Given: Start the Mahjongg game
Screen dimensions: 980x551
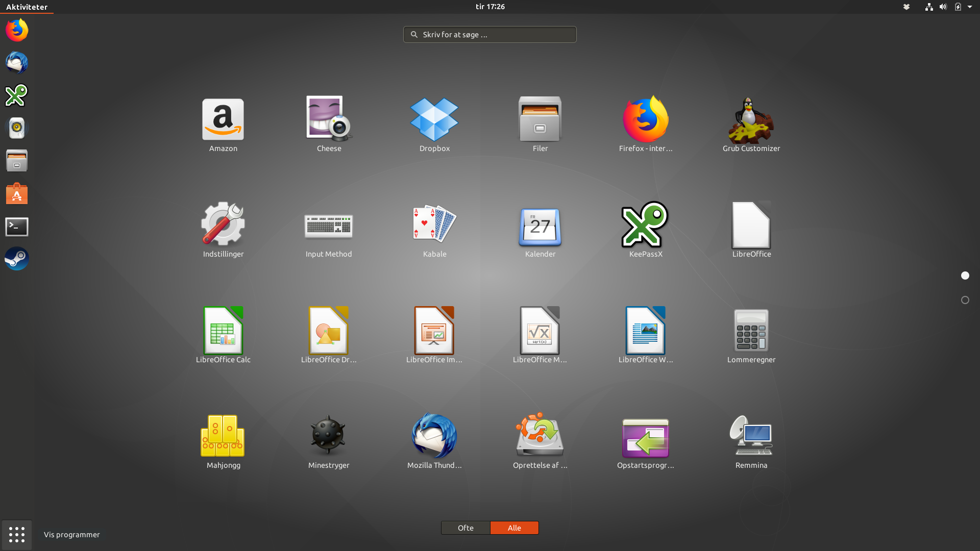Looking at the screenshot, I should coord(223,441).
